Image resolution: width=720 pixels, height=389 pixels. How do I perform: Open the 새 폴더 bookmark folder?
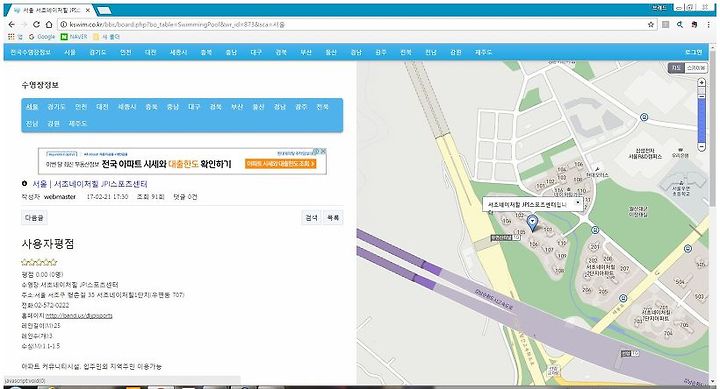pyautogui.click(x=107, y=37)
